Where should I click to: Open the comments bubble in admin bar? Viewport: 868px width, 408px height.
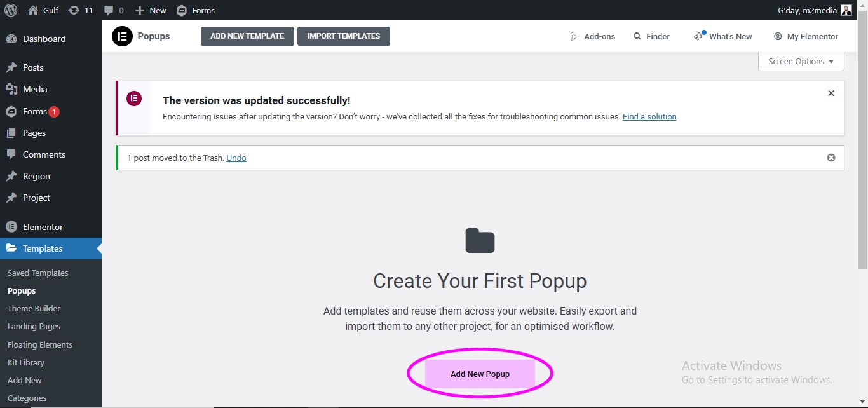tap(114, 10)
